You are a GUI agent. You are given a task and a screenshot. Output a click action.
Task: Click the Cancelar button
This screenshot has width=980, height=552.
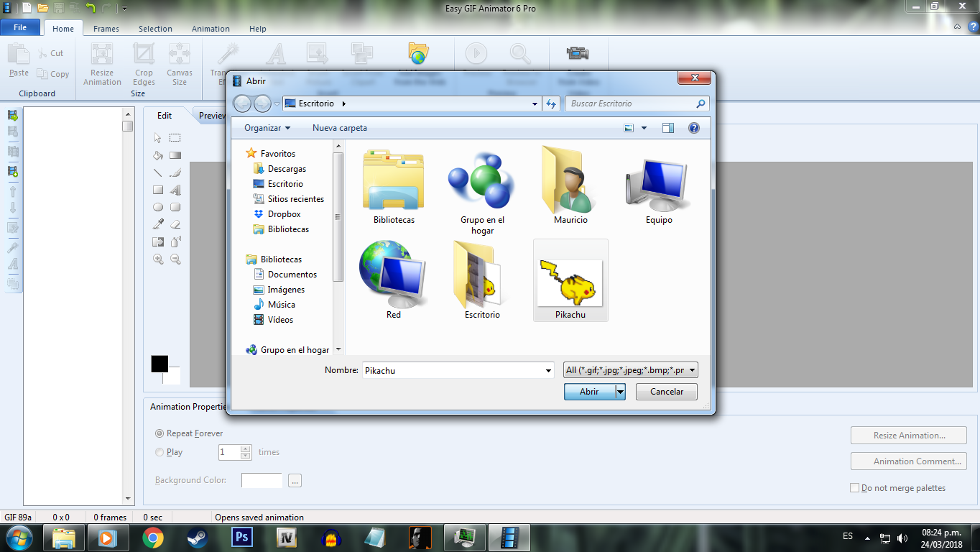coord(667,392)
